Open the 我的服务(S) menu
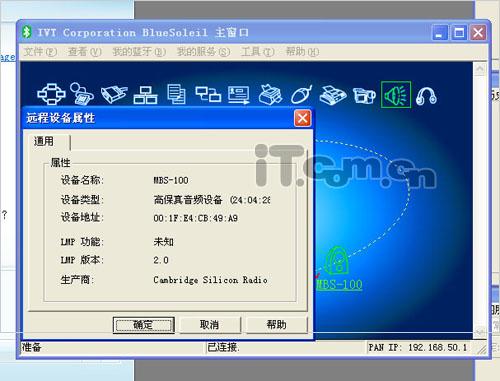This screenshot has width=500, height=381. (x=203, y=52)
